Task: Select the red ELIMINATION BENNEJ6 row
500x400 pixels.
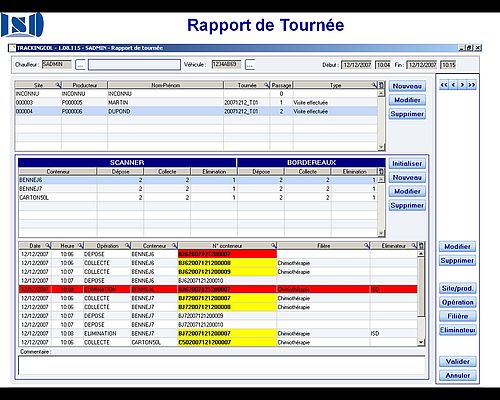Action: coord(218,289)
